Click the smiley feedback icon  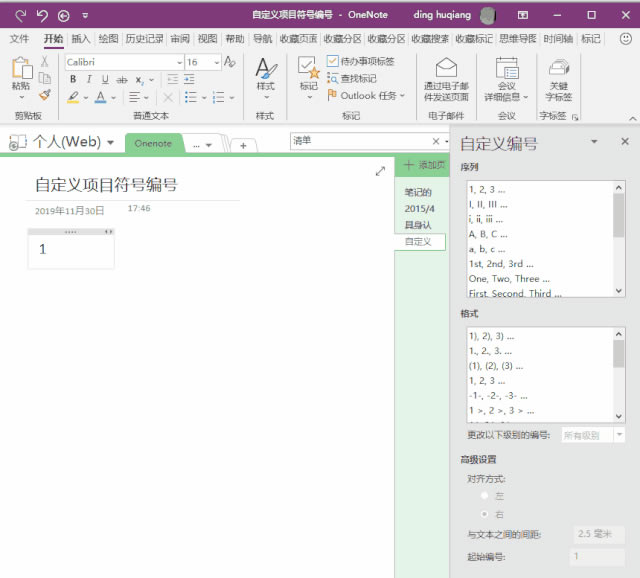pos(625,39)
